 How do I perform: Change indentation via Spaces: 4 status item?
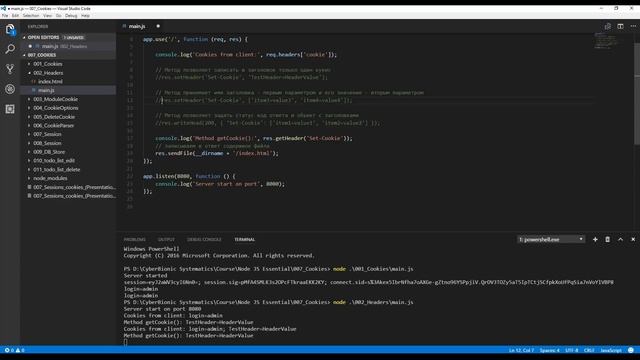click(549, 350)
